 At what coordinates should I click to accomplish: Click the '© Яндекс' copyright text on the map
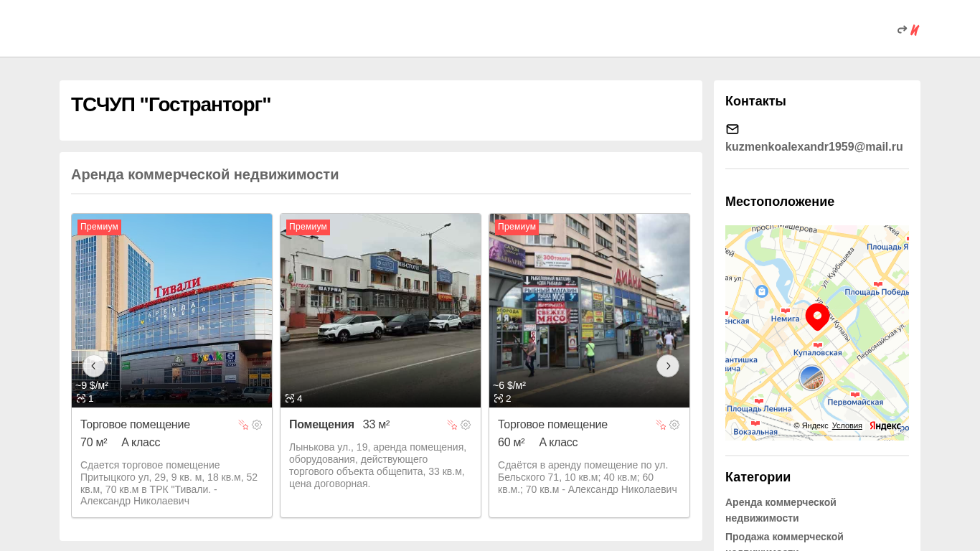(x=811, y=425)
